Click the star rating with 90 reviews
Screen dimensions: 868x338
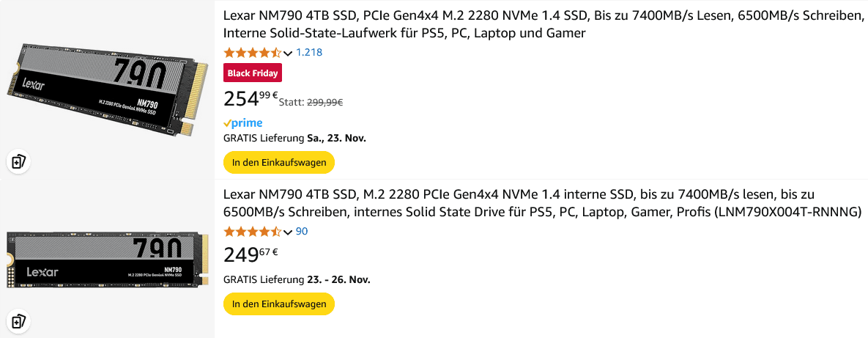pyautogui.click(x=252, y=232)
